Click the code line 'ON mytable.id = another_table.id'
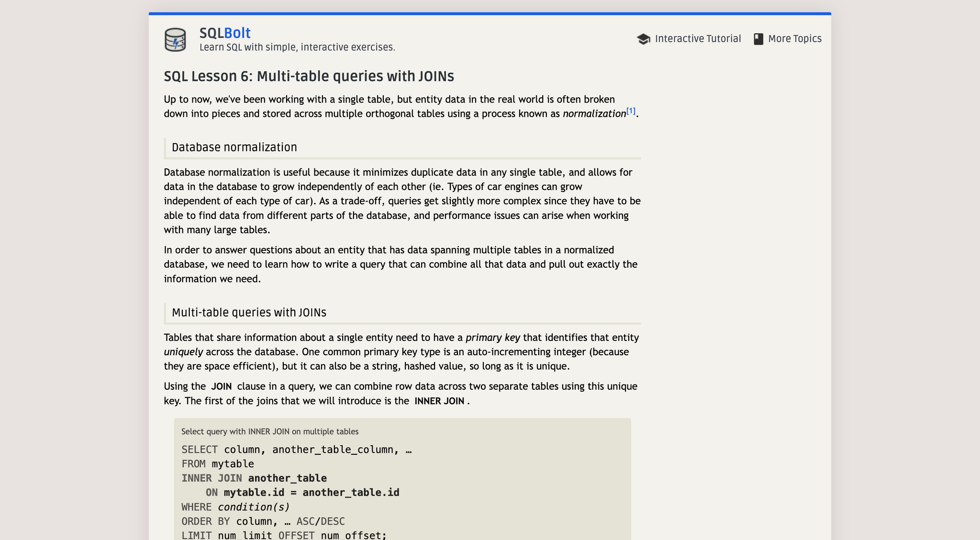Image resolution: width=980 pixels, height=540 pixels. [302, 493]
